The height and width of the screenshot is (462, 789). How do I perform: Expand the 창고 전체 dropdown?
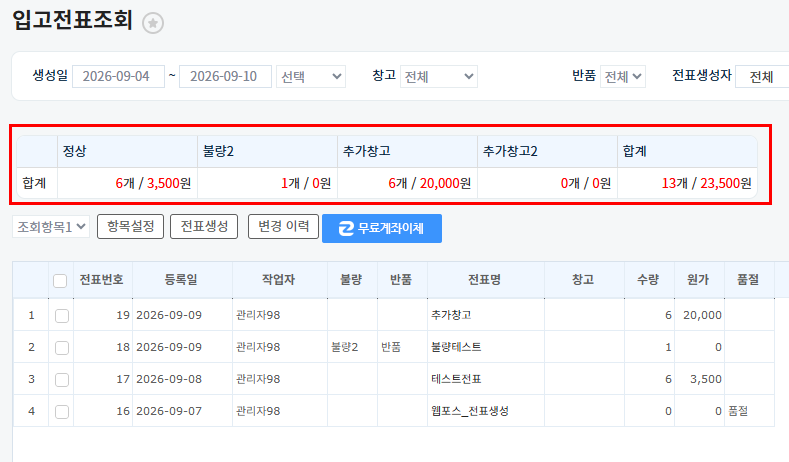[x=439, y=76]
